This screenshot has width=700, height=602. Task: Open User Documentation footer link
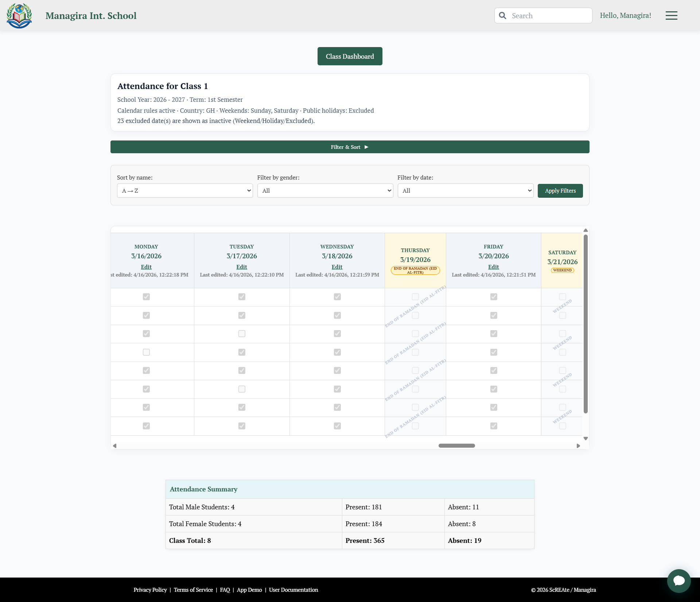click(293, 590)
